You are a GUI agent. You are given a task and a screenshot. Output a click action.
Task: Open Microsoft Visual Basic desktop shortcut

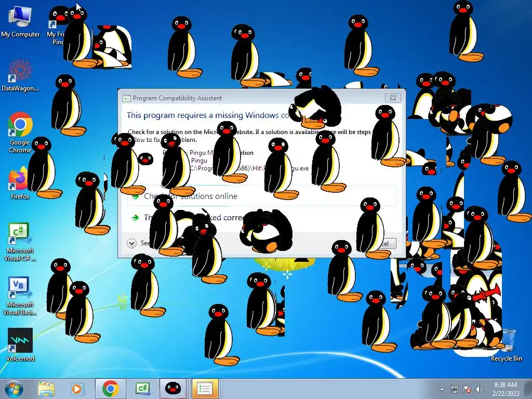tap(20, 296)
